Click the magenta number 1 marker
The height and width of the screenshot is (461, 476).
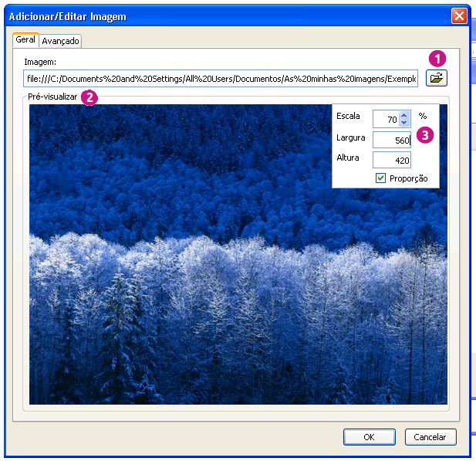[437, 58]
